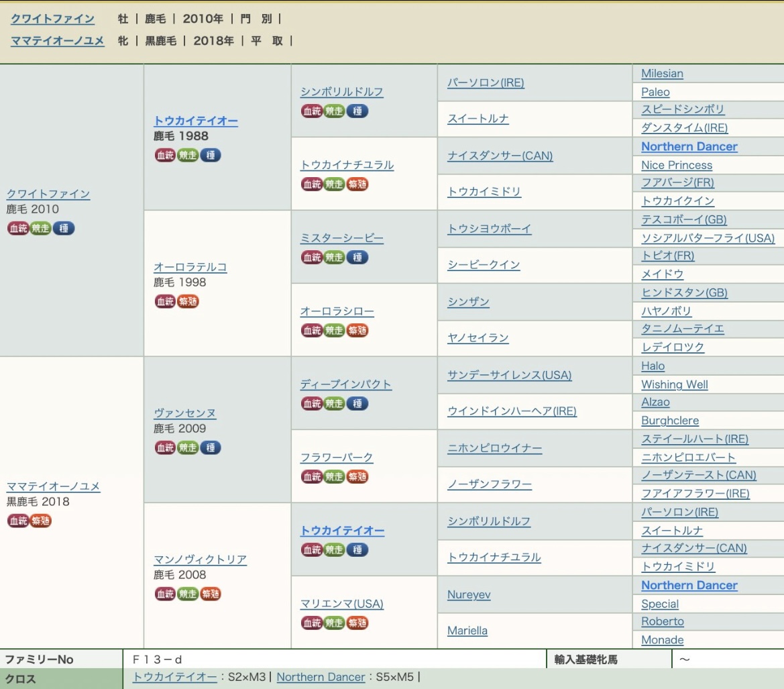Open the Mariella link

point(467,631)
